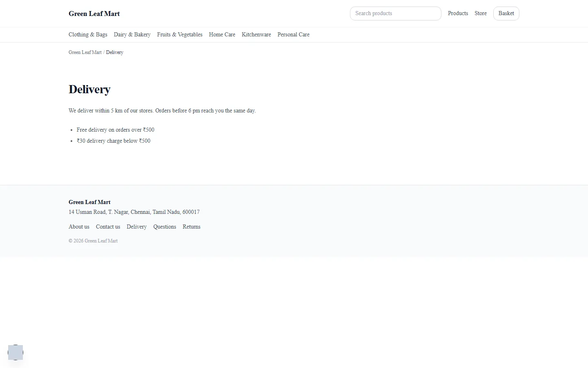Click the © 2026 copyright notice
This screenshot has width=588, height=368.
pos(93,241)
